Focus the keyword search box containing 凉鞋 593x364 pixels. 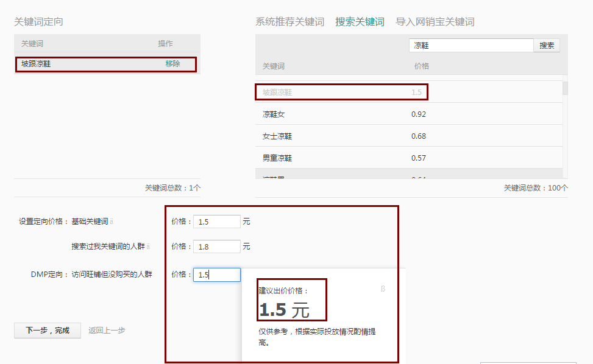[470, 46]
